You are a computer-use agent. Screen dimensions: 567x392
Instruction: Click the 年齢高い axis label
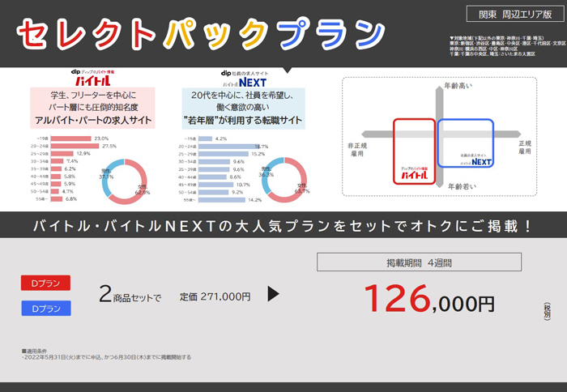click(x=458, y=86)
